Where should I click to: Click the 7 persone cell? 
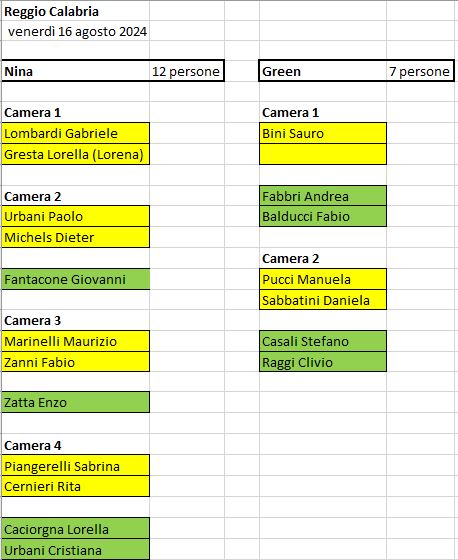(x=420, y=71)
